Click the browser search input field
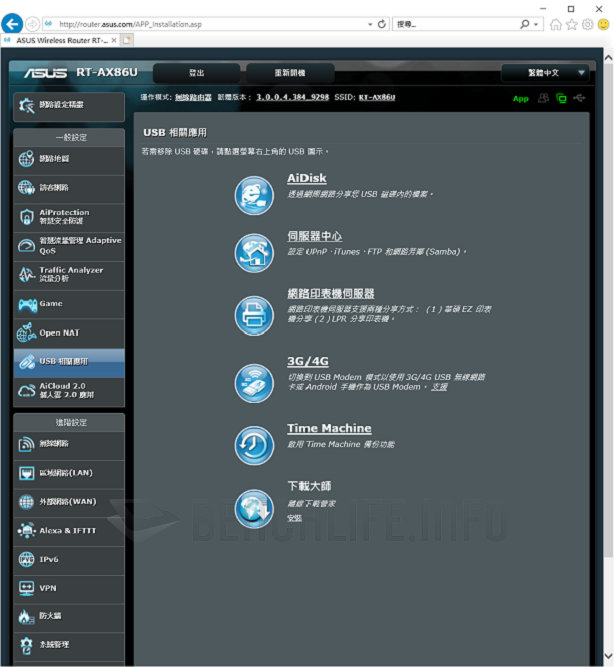 [x=455, y=25]
